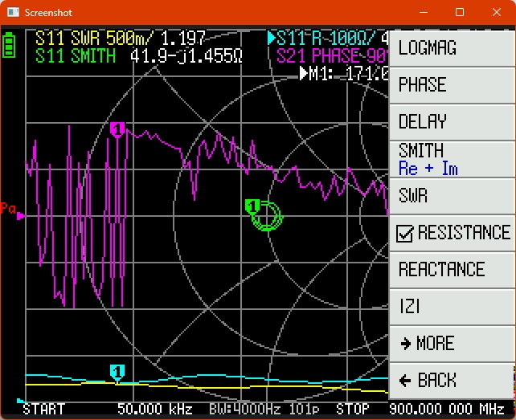Viewport: 516px width, 420px height.
Task: Click the cyan active trace arrow beside S11 R
Action: point(272,38)
